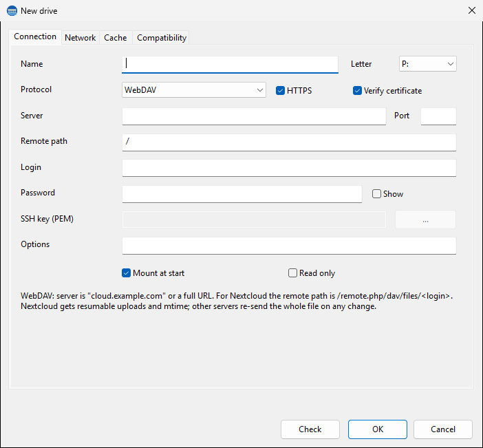Image resolution: width=483 pixels, height=448 pixels.
Task: Confirm with the OK button
Action: pos(378,429)
